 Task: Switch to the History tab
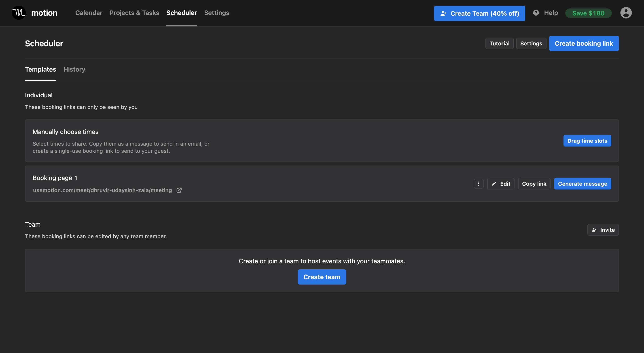[74, 69]
